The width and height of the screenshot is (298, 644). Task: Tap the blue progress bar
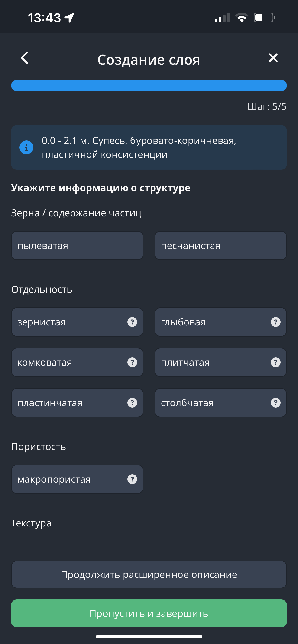[149, 86]
